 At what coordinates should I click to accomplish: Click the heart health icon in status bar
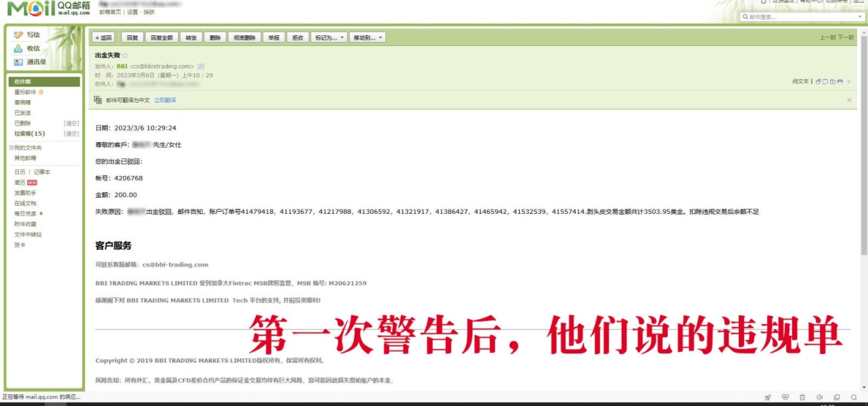[x=785, y=397]
